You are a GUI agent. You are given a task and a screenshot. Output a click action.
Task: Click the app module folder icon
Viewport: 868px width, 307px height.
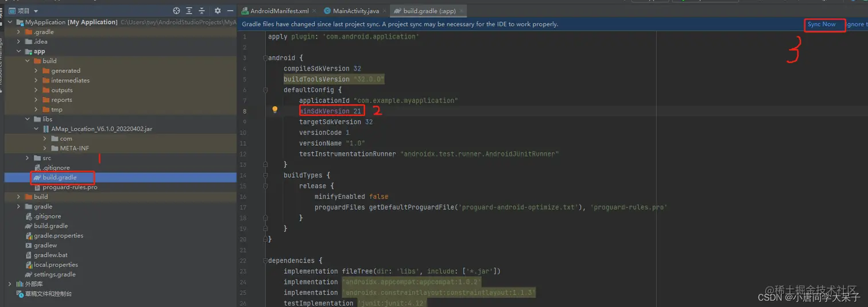tap(29, 52)
